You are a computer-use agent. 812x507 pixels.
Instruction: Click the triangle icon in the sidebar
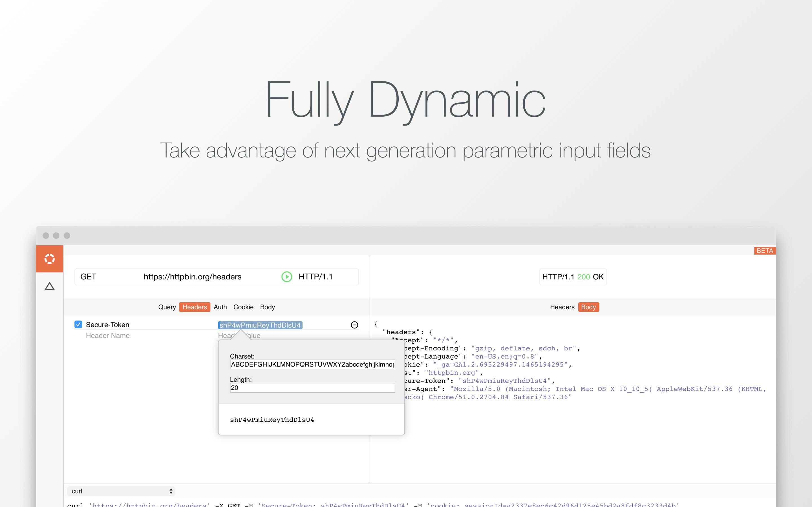tap(50, 286)
